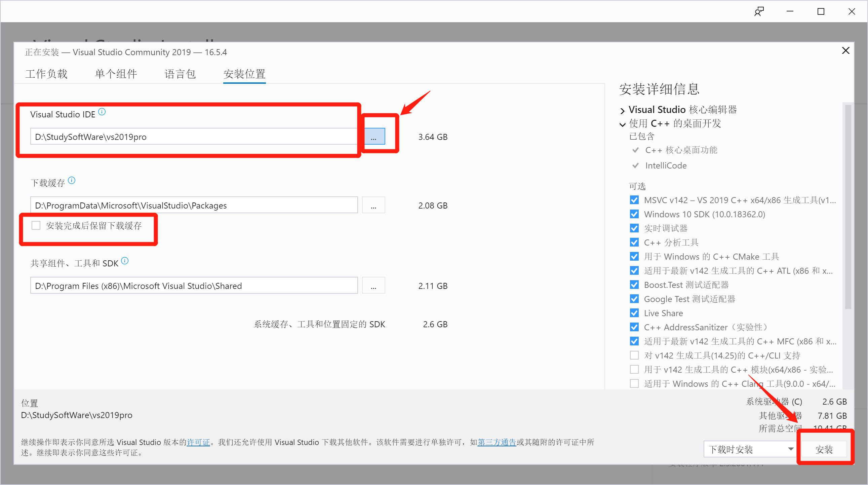Click info icon next to Visual Studio IDE
The height and width of the screenshot is (485, 868).
click(102, 112)
